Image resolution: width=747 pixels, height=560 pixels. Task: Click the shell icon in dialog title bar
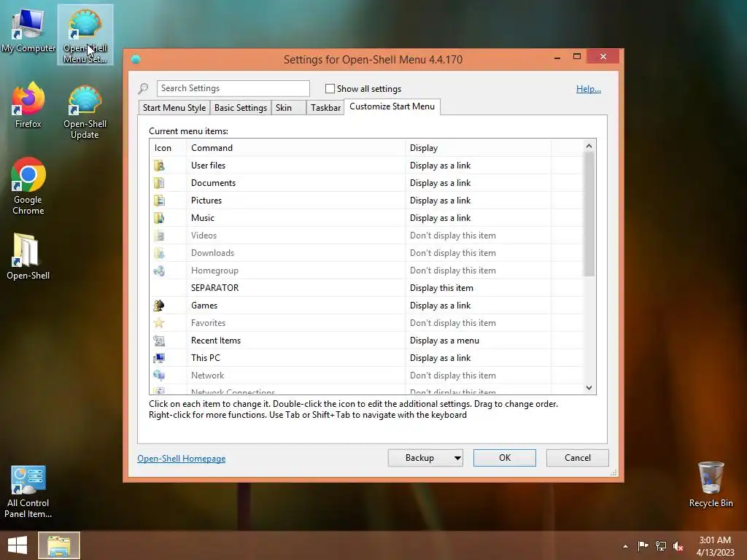[136, 59]
